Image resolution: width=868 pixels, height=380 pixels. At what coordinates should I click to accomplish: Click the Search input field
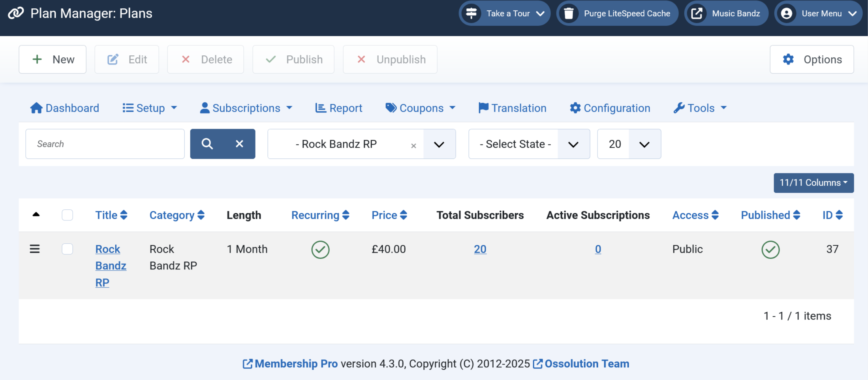pyautogui.click(x=105, y=144)
